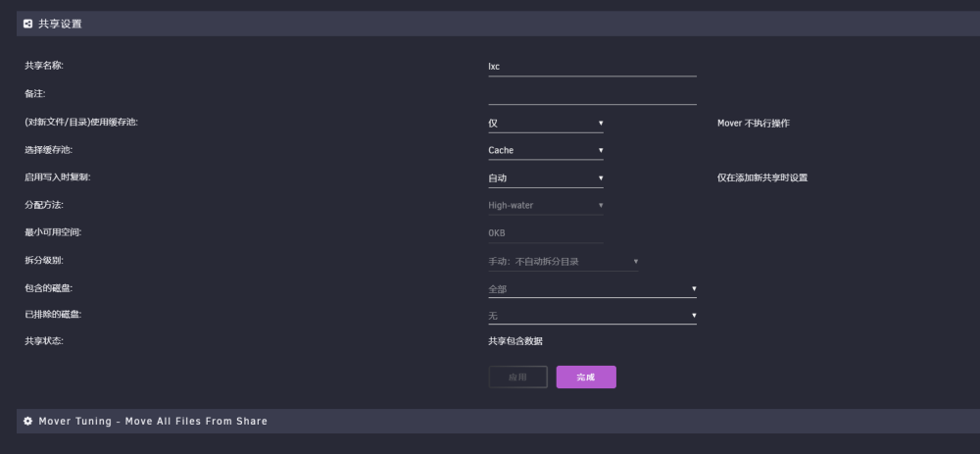Viewport: 980px width, 454px height.
Task: Open the 启用写入时复制 dropdown showing 自动
Action: [546, 178]
